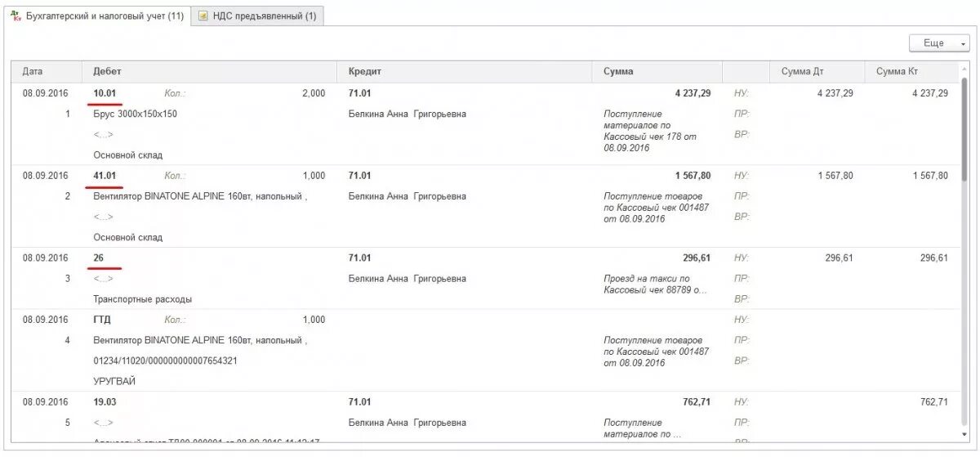This screenshot has width=980, height=457.
Task: Click the Транспортные расходы cell
Action: click(142, 299)
